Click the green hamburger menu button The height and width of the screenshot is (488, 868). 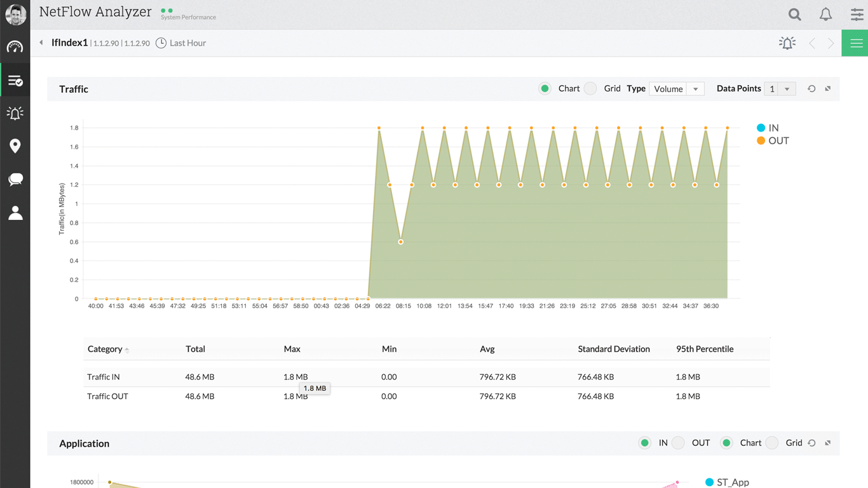pos(855,43)
